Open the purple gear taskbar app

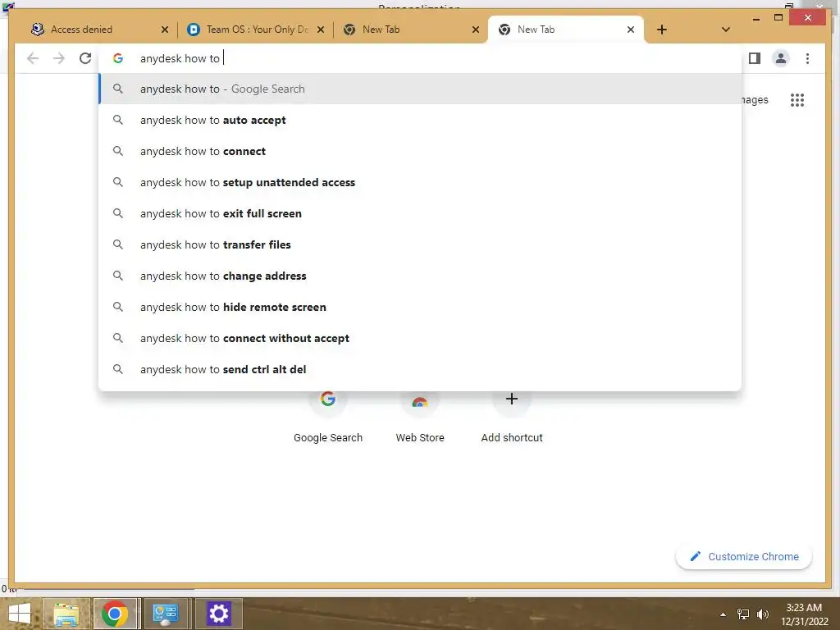tap(218, 614)
